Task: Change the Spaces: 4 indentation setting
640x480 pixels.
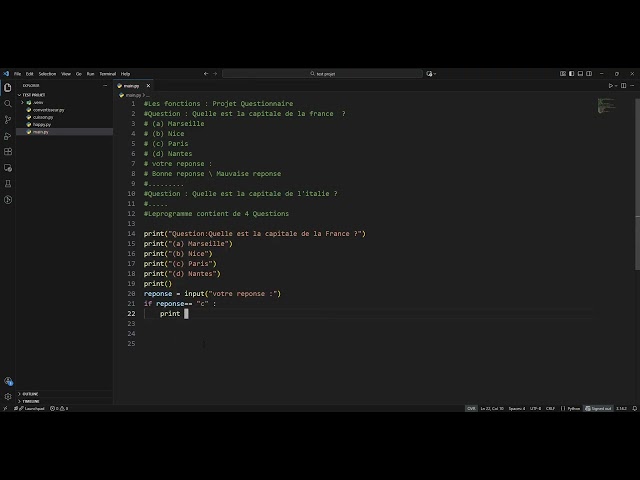Action: click(517, 408)
